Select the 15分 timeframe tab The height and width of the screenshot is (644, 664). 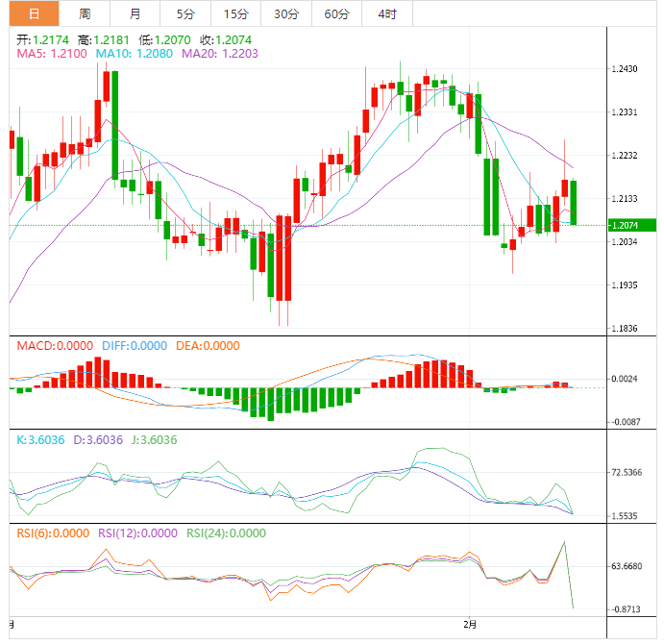234,13
